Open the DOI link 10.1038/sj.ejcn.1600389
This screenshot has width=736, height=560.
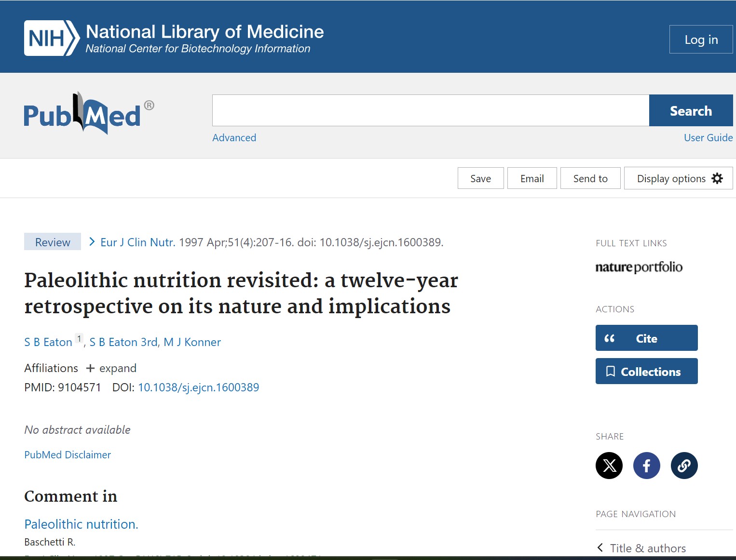point(198,387)
